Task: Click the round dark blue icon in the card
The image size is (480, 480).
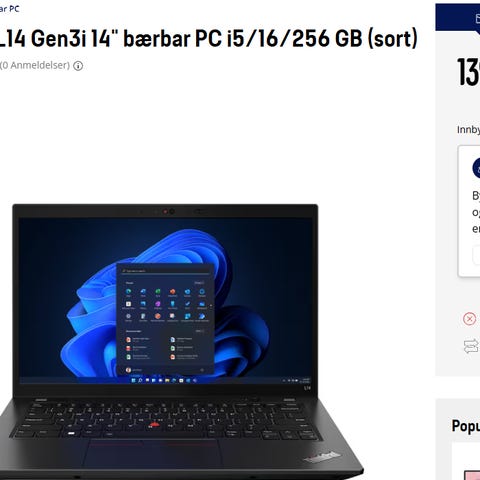Action: click(x=476, y=168)
